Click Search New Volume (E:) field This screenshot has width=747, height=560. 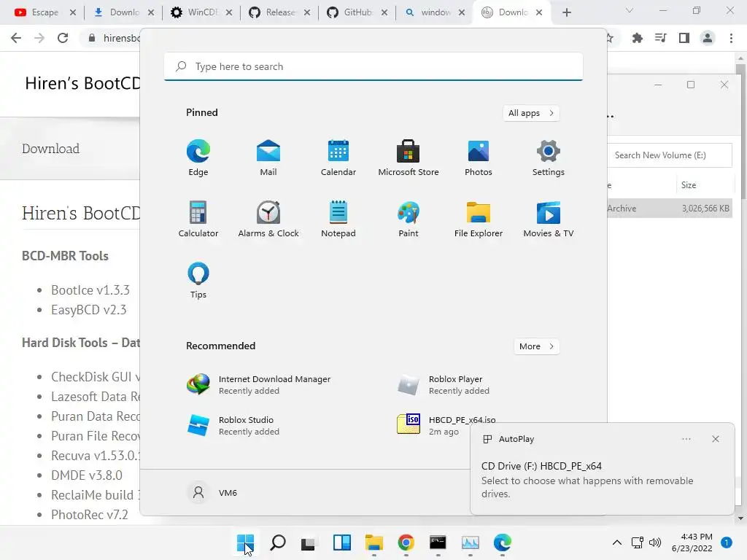tap(670, 155)
